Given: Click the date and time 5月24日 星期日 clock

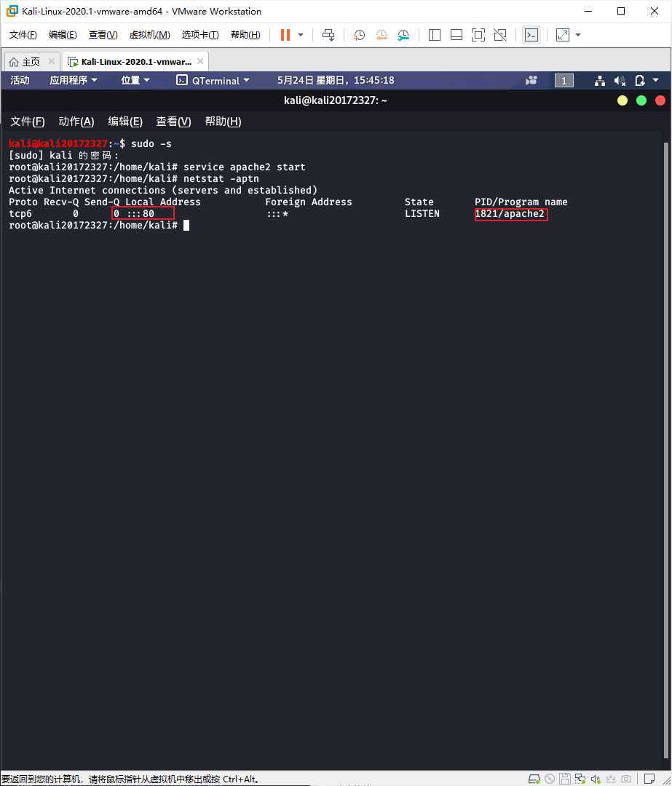Looking at the screenshot, I should point(336,80).
